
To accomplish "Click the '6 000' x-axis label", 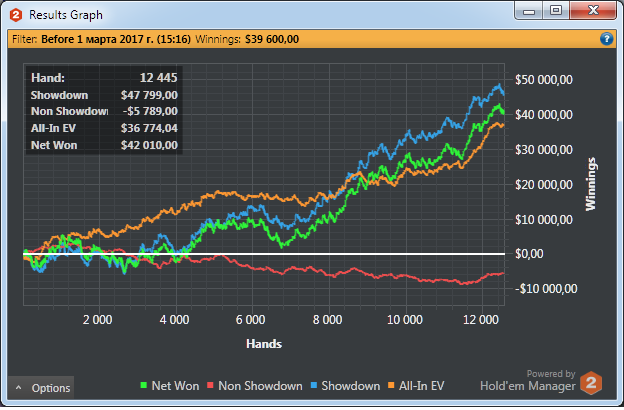I will [250, 320].
